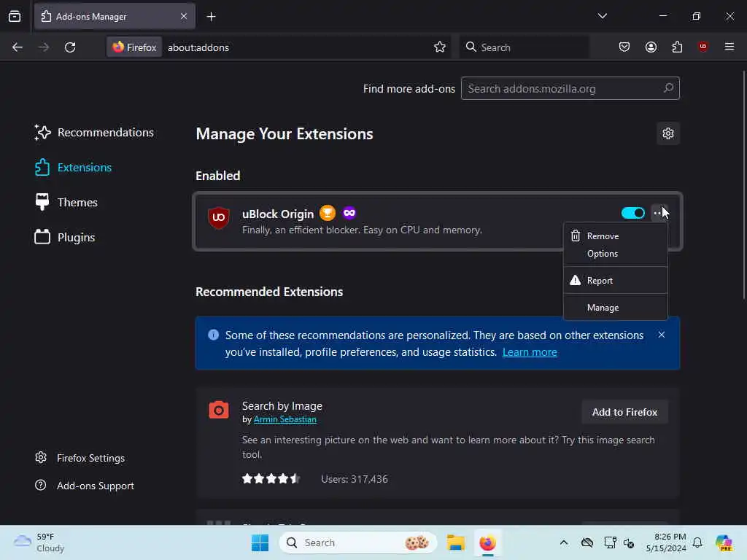Image resolution: width=747 pixels, height=560 pixels.
Task: Click the uBlock Origin three-dot more options
Action: (658, 213)
